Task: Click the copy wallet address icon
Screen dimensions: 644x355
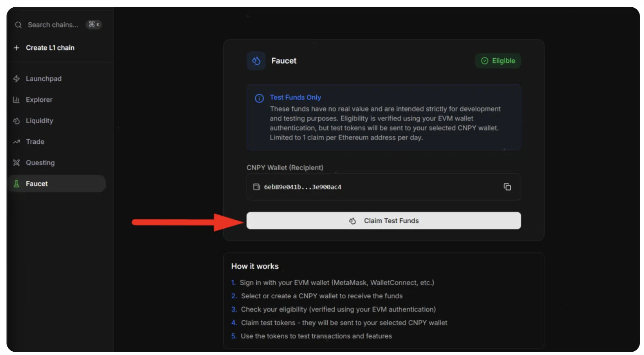Action: [507, 187]
